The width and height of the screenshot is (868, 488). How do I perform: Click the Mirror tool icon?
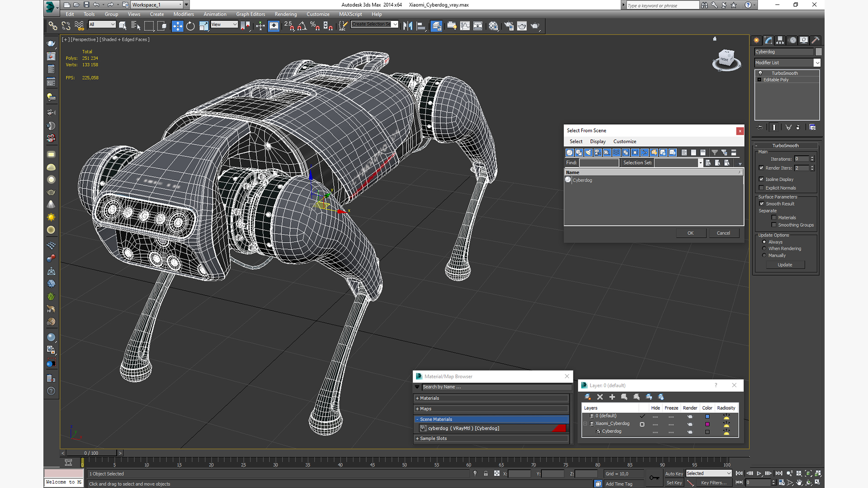408,26
